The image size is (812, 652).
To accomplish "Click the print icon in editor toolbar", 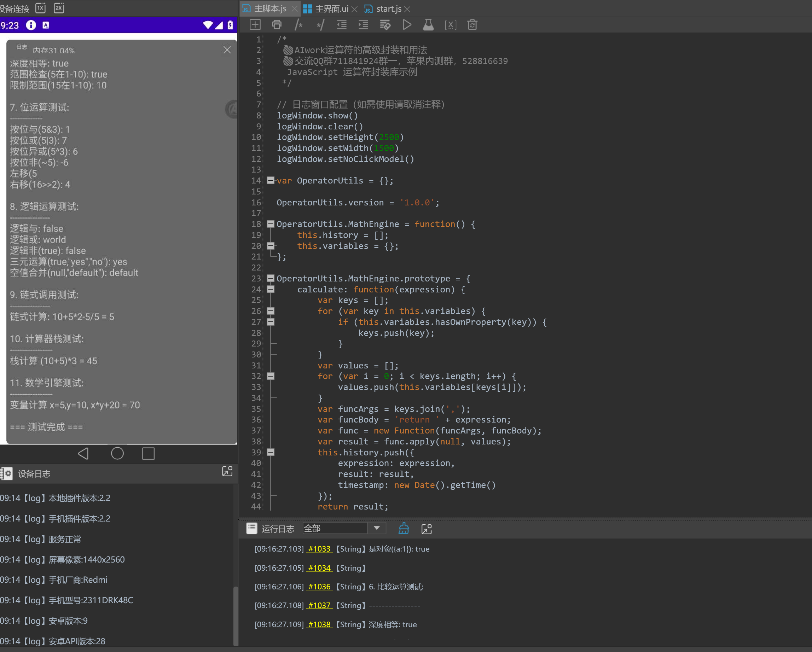I will click(x=277, y=25).
